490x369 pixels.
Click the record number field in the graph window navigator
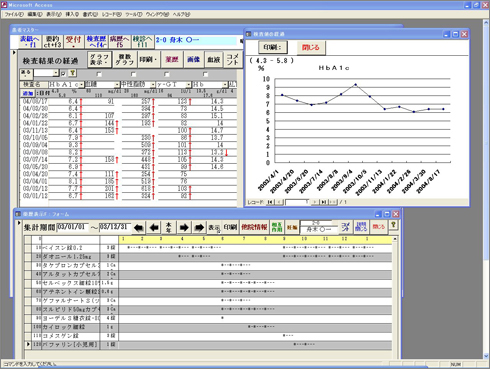click(297, 202)
